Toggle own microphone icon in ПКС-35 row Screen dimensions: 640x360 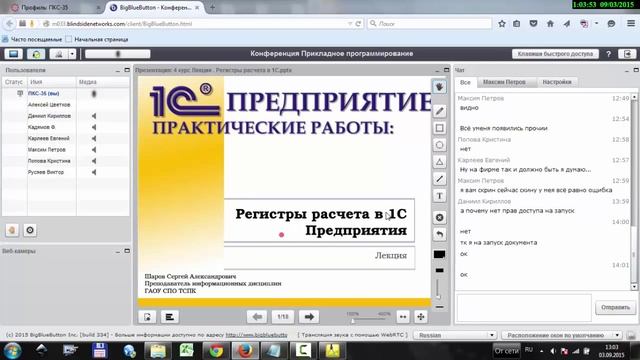pos(94,93)
